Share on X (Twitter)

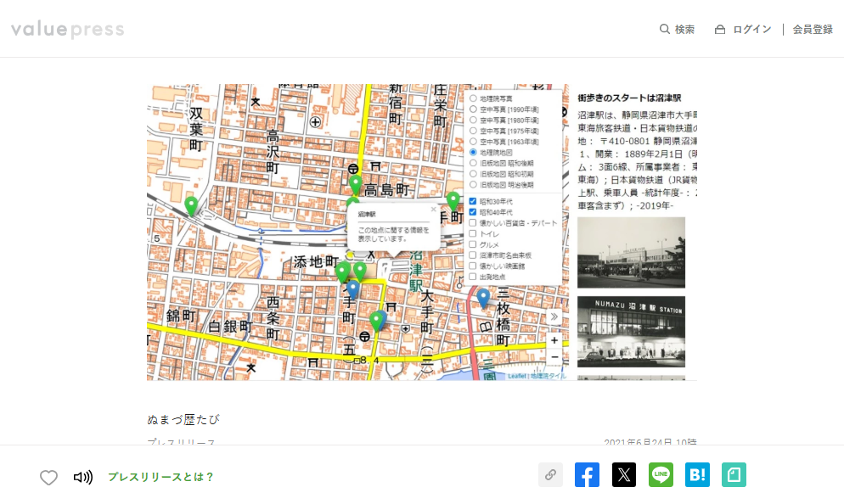tap(624, 475)
